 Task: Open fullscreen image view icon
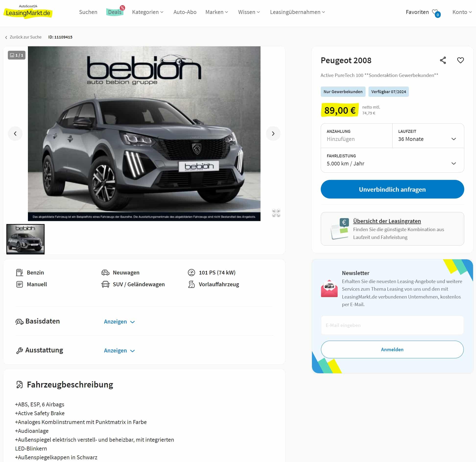coord(276,213)
